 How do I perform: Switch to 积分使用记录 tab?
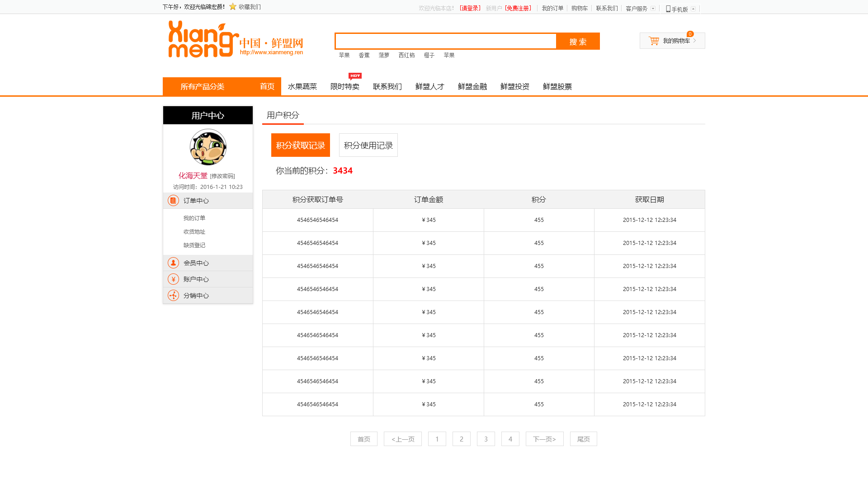(x=368, y=146)
